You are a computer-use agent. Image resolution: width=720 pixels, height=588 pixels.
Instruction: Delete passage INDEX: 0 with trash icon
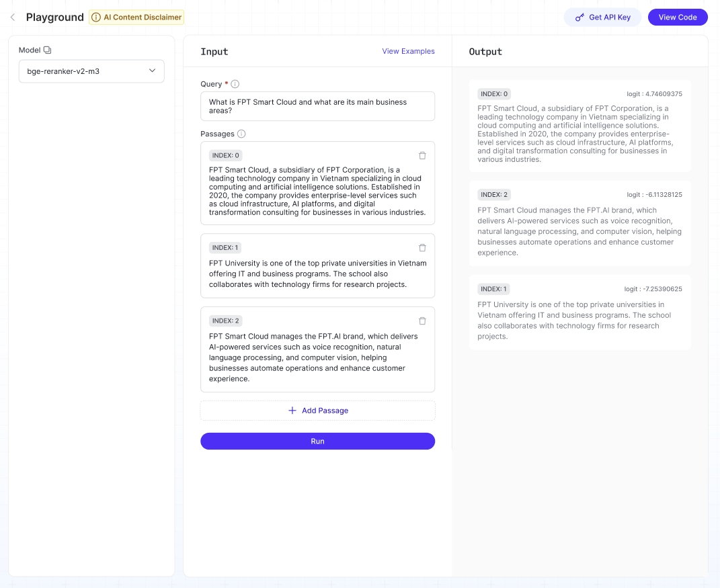[x=422, y=155]
